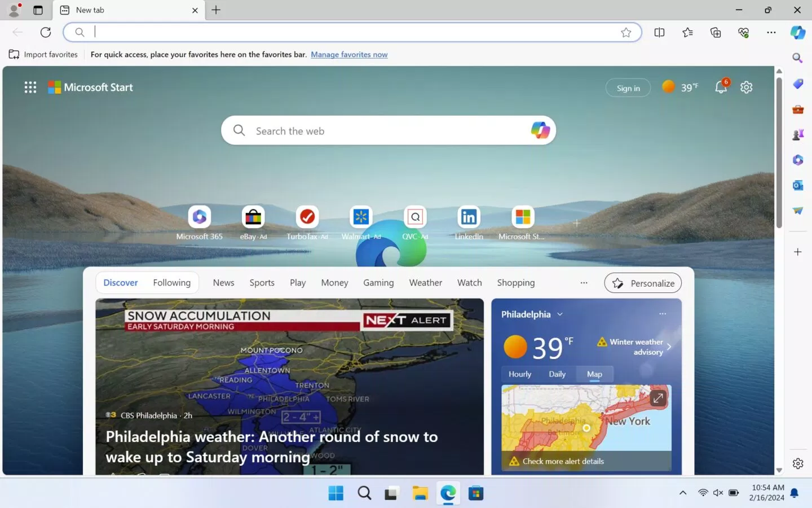The width and height of the screenshot is (812, 508).
Task: Expand the Philadelphia location dropdown
Action: (x=560, y=314)
